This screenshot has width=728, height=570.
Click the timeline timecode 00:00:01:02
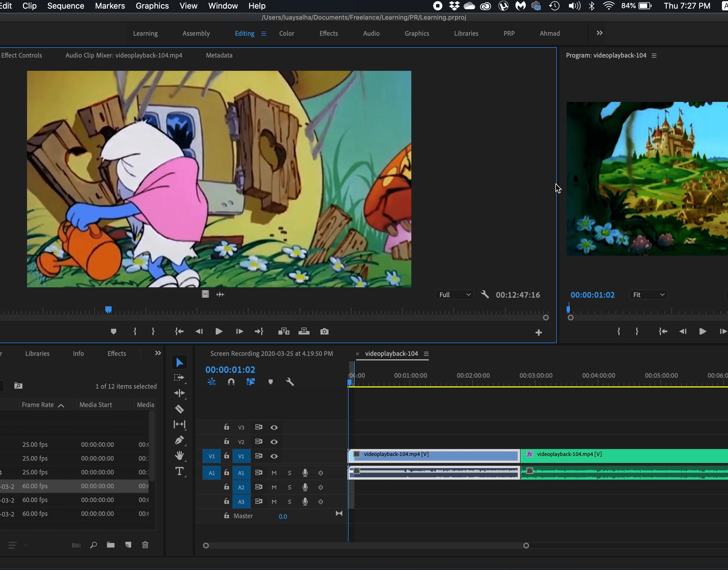(230, 370)
